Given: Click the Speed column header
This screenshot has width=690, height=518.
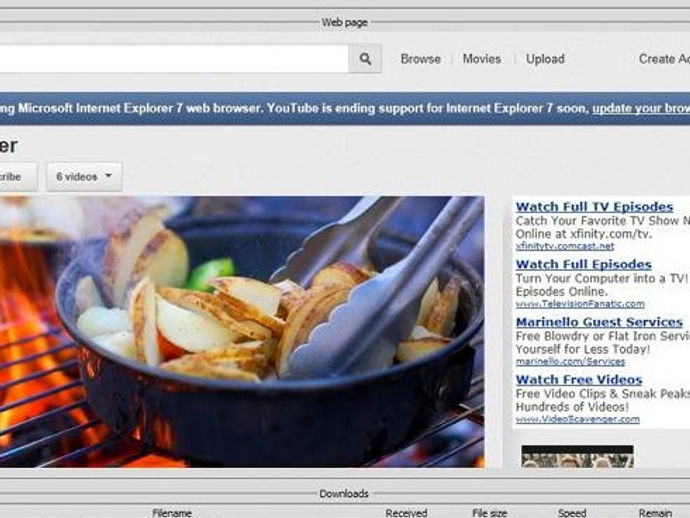Looking at the screenshot, I should point(572,513).
